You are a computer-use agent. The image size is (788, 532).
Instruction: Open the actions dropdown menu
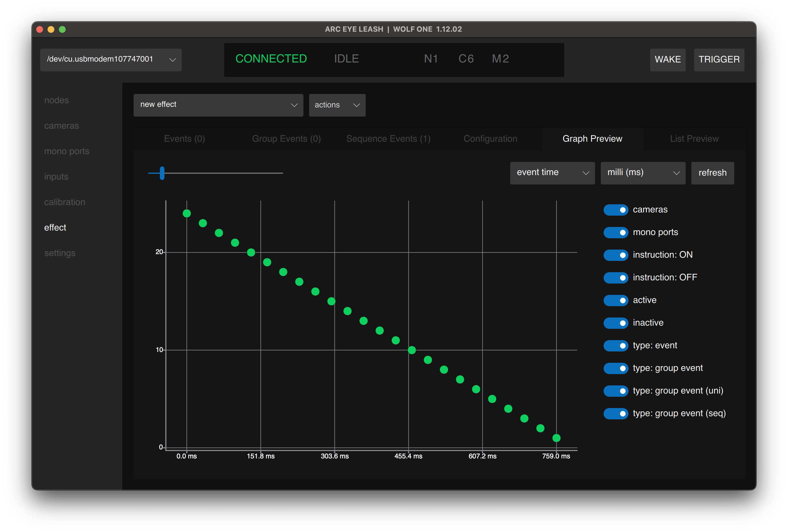coord(337,105)
